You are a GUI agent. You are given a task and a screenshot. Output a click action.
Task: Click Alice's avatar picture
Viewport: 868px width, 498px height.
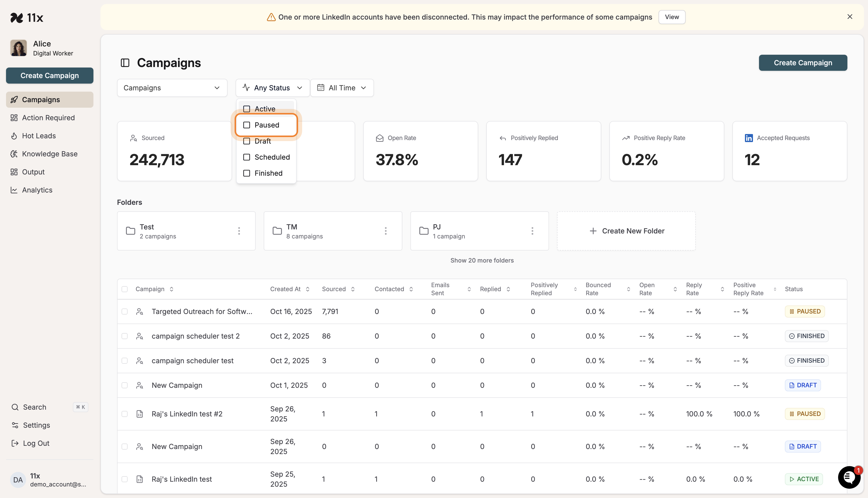(x=19, y=48)
